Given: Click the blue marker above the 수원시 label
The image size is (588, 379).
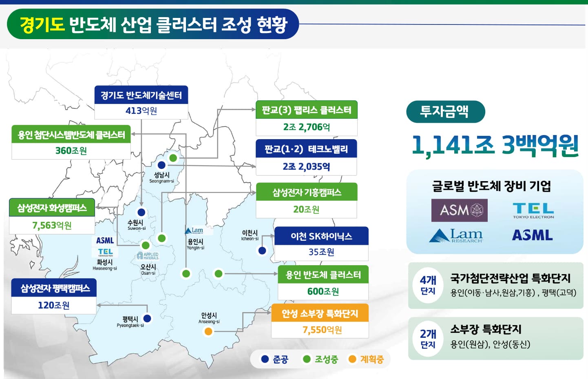Looking at the screenshot, I should 141,212.
